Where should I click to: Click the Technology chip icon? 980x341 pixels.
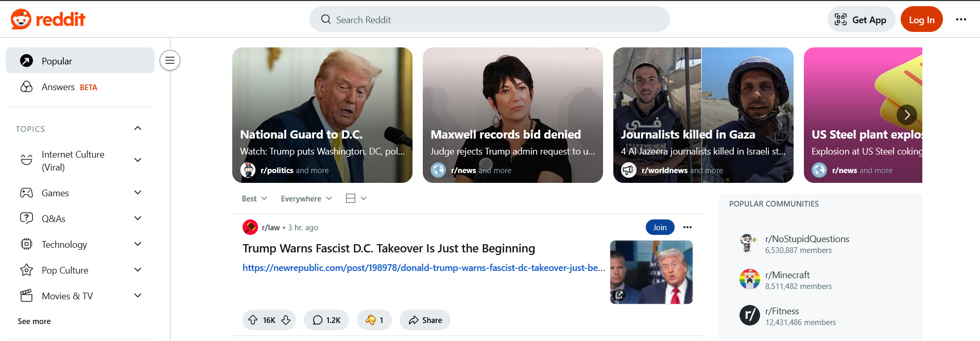[26, 244]
